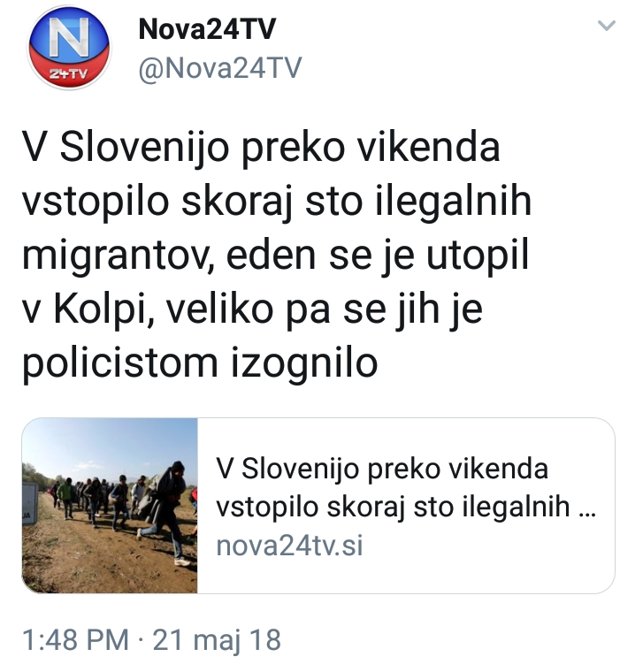This screenshot has height=672, width=620.
Task: Click the tweet line mentioning 'ilegalnih'
Action: [277, 202]
